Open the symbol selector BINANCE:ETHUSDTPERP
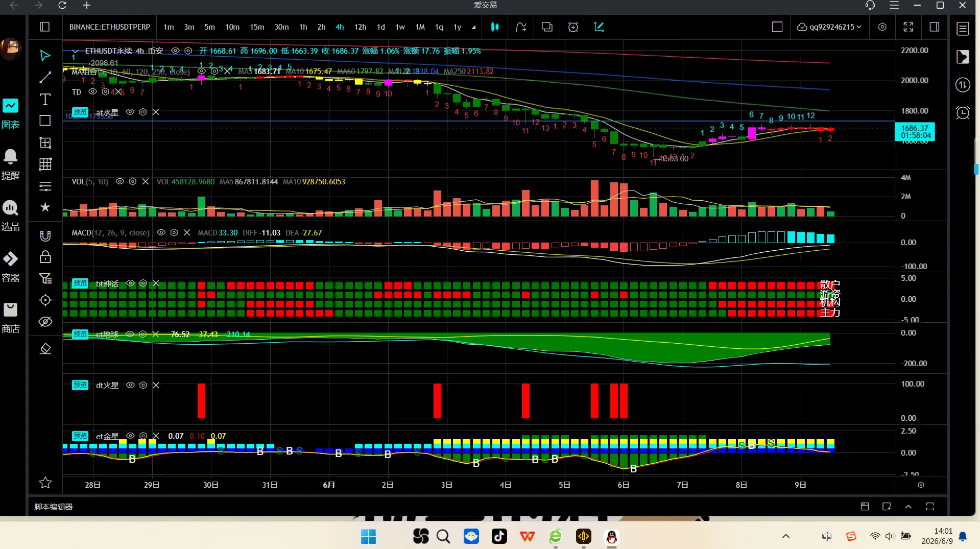 pyautogui.click(x=110, y=27)
